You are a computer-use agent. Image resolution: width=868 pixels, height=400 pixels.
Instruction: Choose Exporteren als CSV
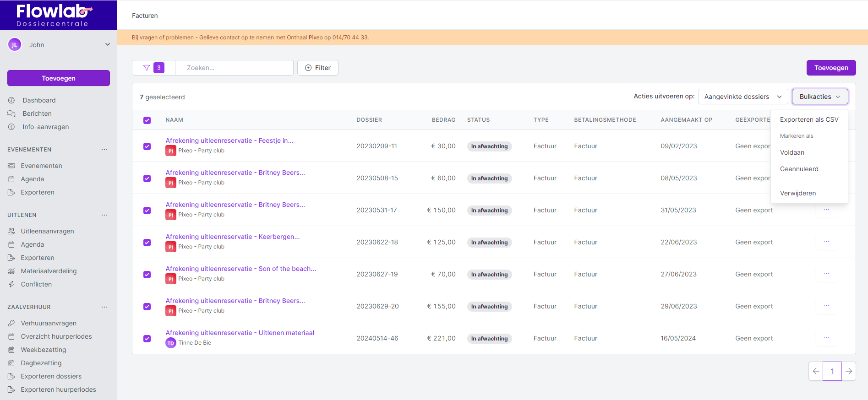[809, 119]
